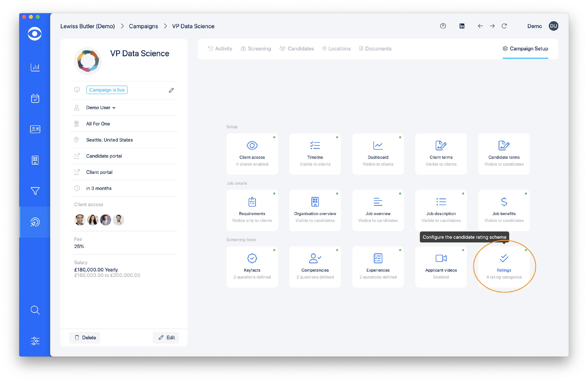Go back with the left arrow
The image size is (588, 382).
(480, 26)
